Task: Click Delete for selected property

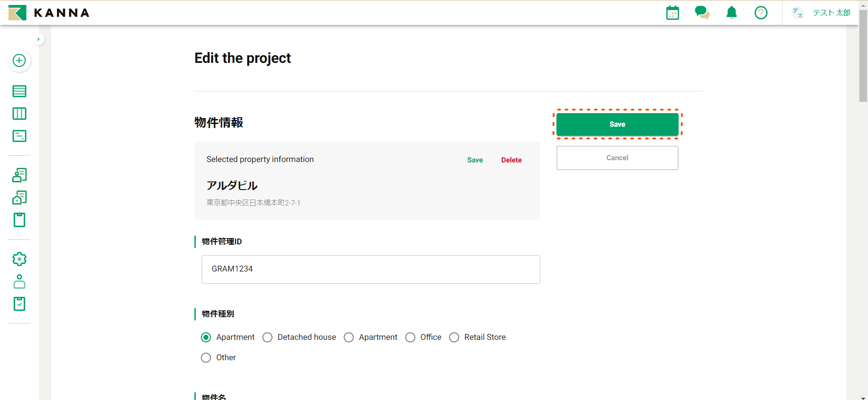Action: pyautogui.click(x=511, y=160)
